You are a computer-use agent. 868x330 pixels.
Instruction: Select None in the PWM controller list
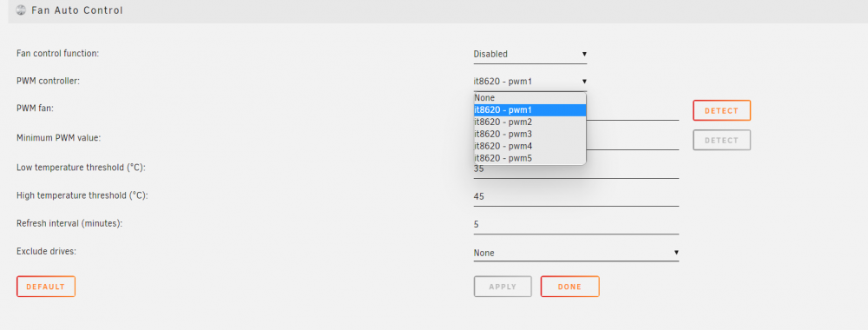coord(529,98)
